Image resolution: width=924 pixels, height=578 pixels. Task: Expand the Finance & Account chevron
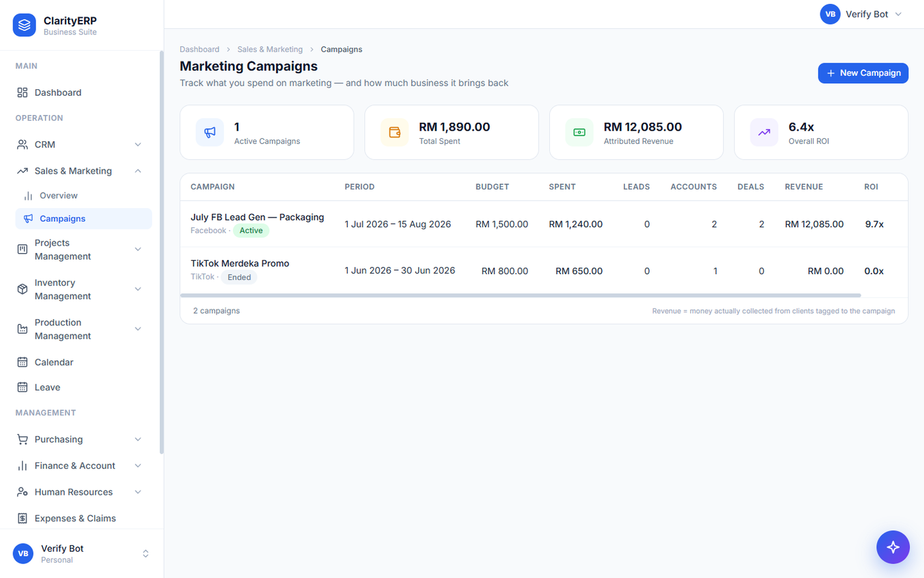138,466
